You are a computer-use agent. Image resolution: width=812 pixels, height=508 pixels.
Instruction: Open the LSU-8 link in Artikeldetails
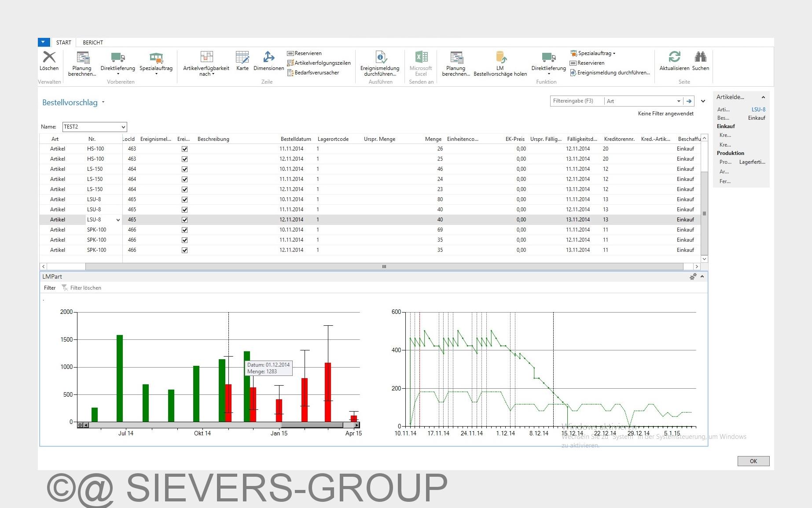click(x=758, y=110)
